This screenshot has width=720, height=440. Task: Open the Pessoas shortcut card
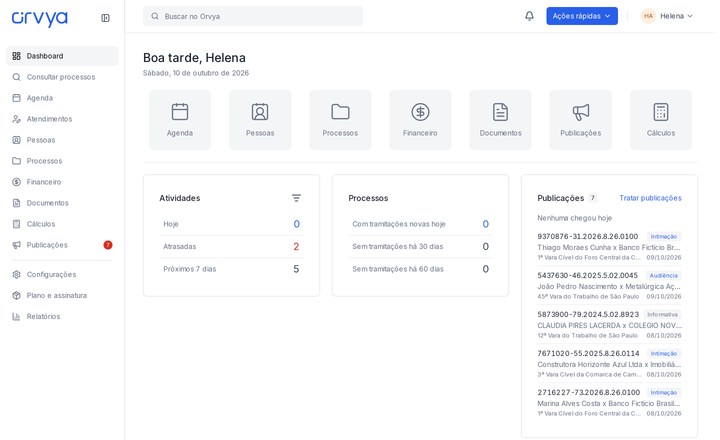pyautogui.click(x=260, y=120)
